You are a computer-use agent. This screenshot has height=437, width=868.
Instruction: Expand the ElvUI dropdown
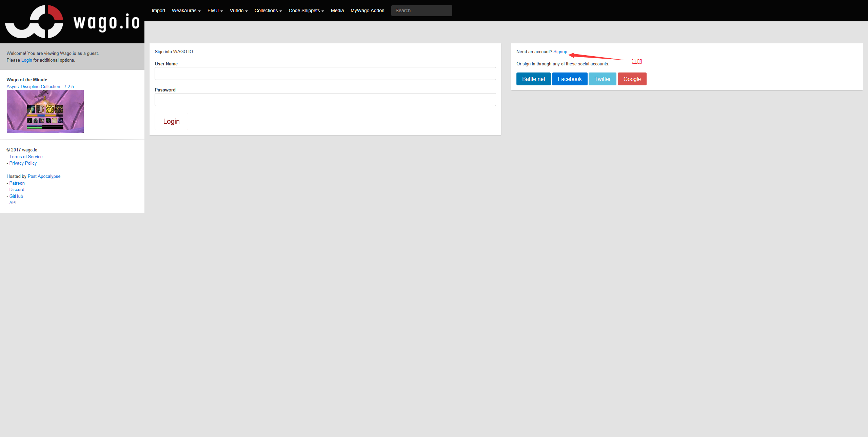(x=215, y=11)
